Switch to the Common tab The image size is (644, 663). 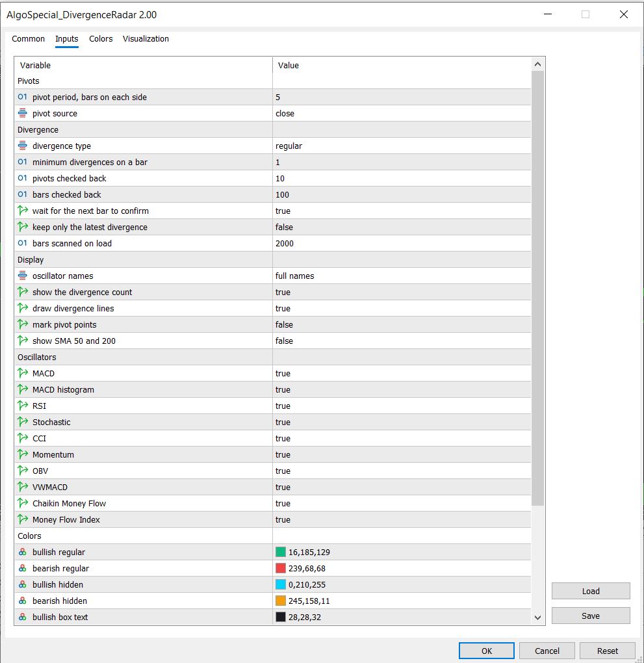(x=28, y=38)
